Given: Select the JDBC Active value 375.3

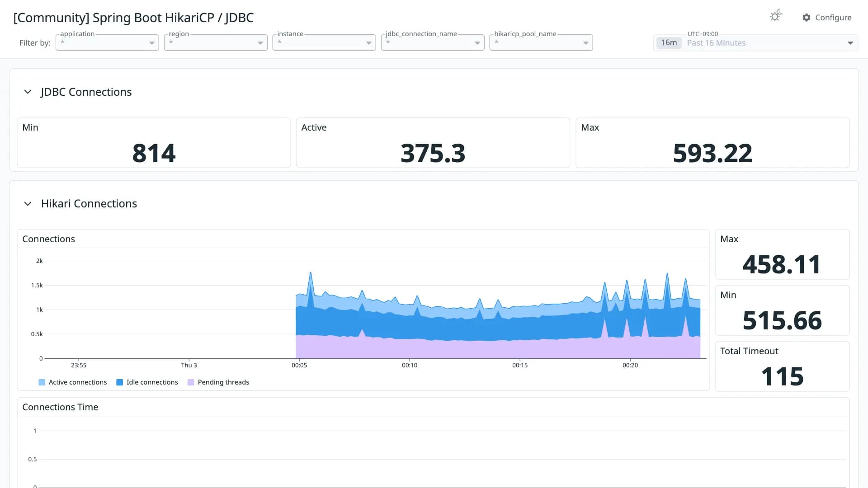Looking at the screenshot, I should (x=433, y=153).
